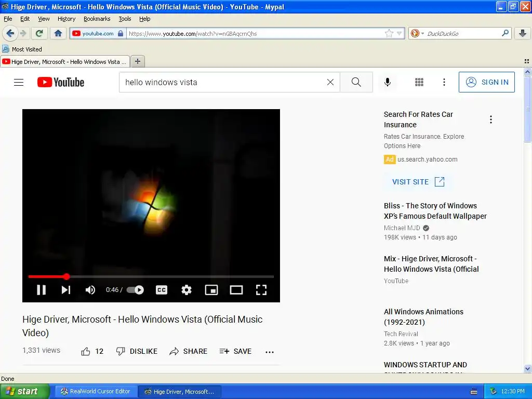Click the keyboard icon in taskbar
Image resolution: width=532 pixels, height=399 pixels.
pyautogui.click(x=474, y=392)
